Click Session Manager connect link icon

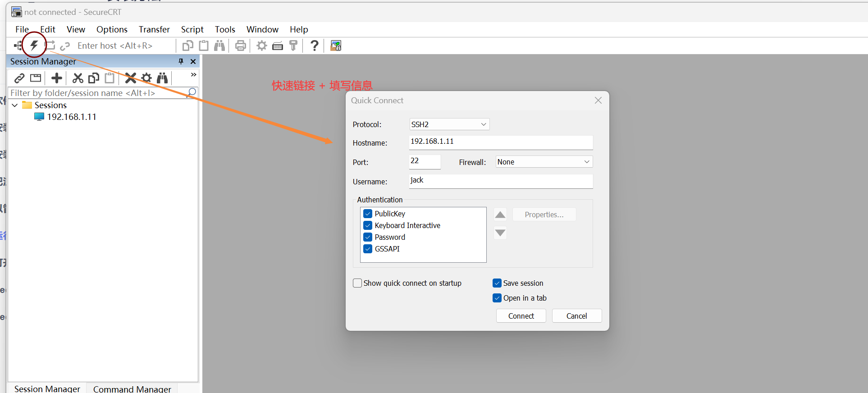[x=19, y=78]
